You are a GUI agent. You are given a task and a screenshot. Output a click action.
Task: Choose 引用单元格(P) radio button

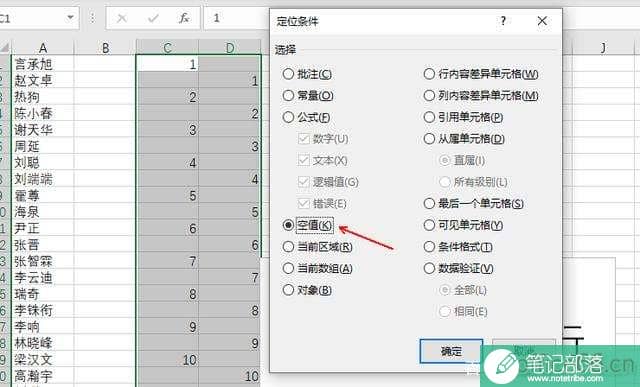[463, 117]
